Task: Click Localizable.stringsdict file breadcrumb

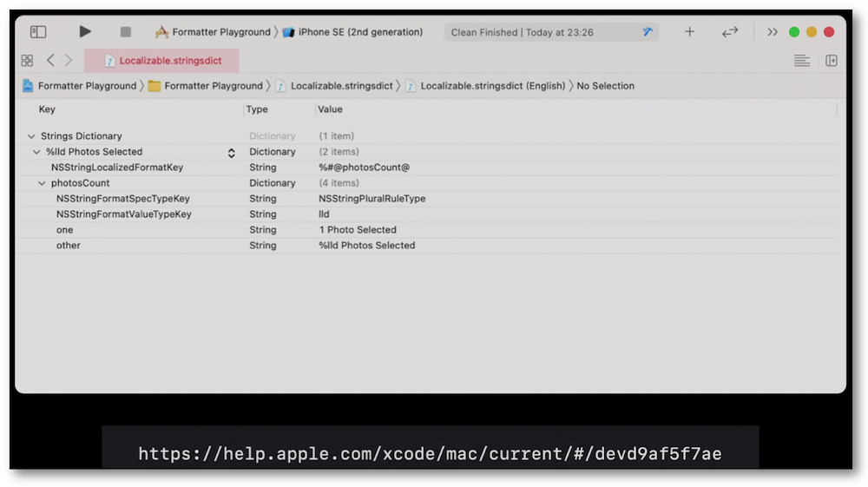Action: coord(334,86)
